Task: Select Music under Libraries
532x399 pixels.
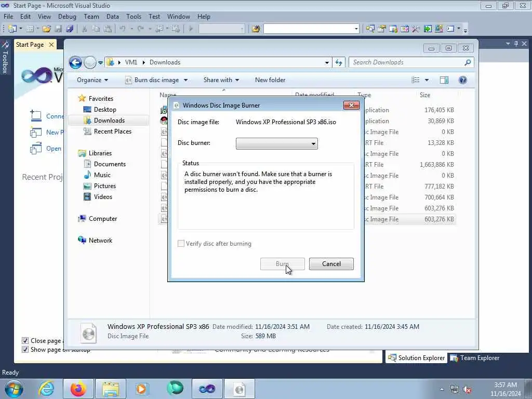Action: pyautogui.click(x=102, y=175)
